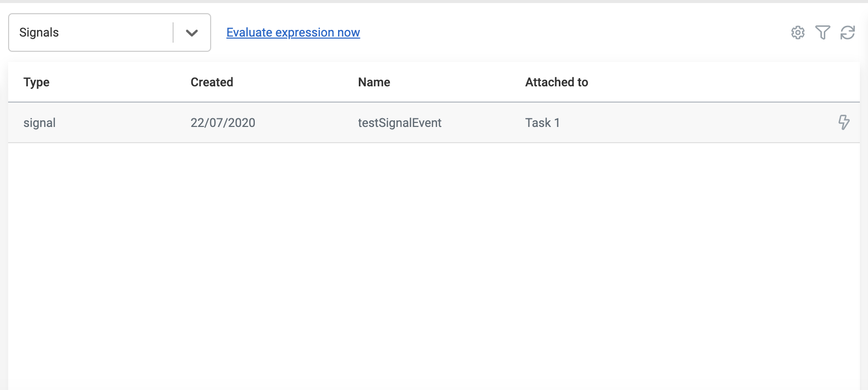Select the signal type cell

pyautogui.click(x=40, y=123)
